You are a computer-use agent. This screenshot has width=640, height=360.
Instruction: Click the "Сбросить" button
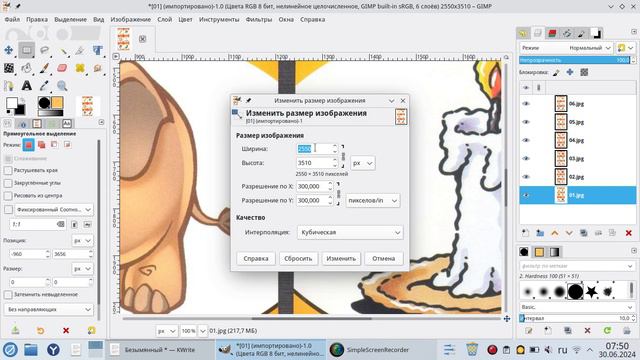(298, 258)
